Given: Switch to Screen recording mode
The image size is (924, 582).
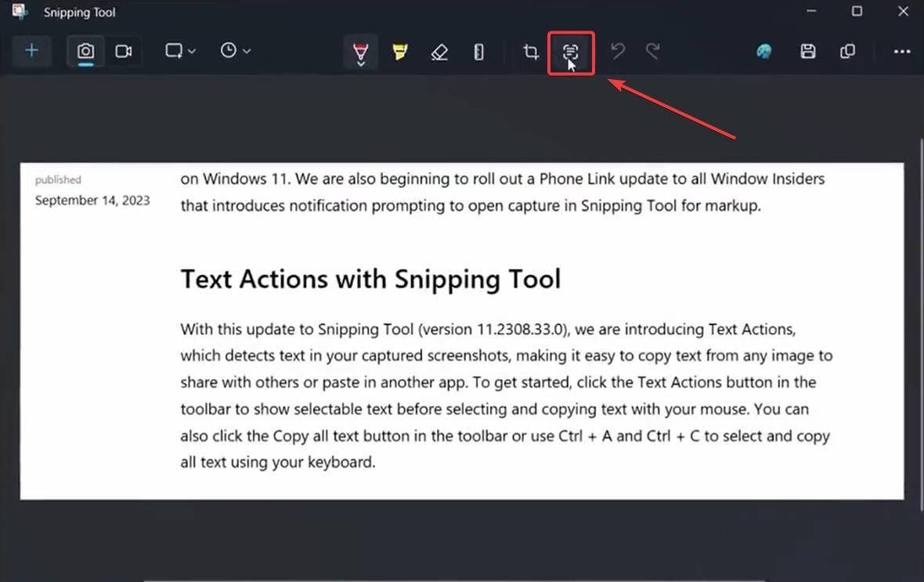Looking at the screenshot, I should [x=125, y=51].
